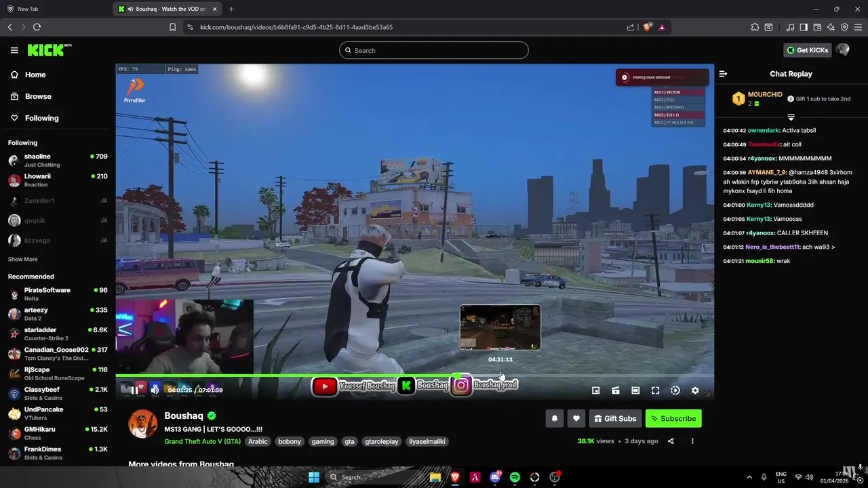
Task: Open UndPancake recommended channel
Action: point(58,413)
